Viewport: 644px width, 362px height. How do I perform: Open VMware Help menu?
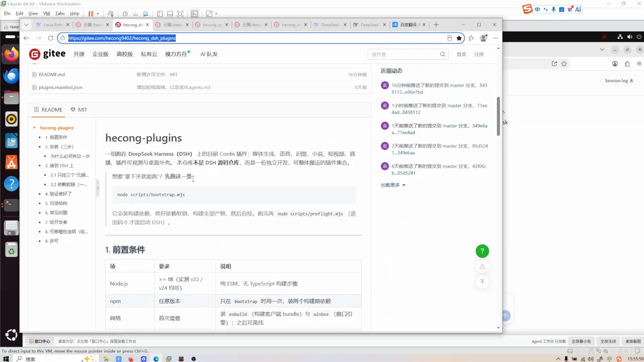pos(74,13)
